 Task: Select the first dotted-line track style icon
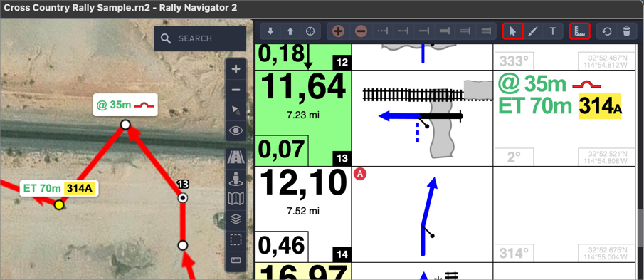point(383,31)
